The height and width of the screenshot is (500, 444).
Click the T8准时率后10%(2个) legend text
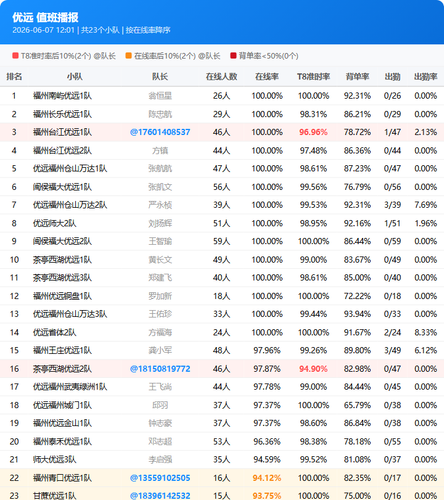tap(68, 56)
